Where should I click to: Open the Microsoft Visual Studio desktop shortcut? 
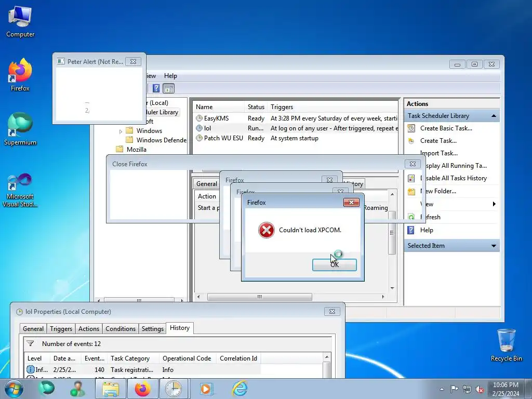[x=20, y=190]
